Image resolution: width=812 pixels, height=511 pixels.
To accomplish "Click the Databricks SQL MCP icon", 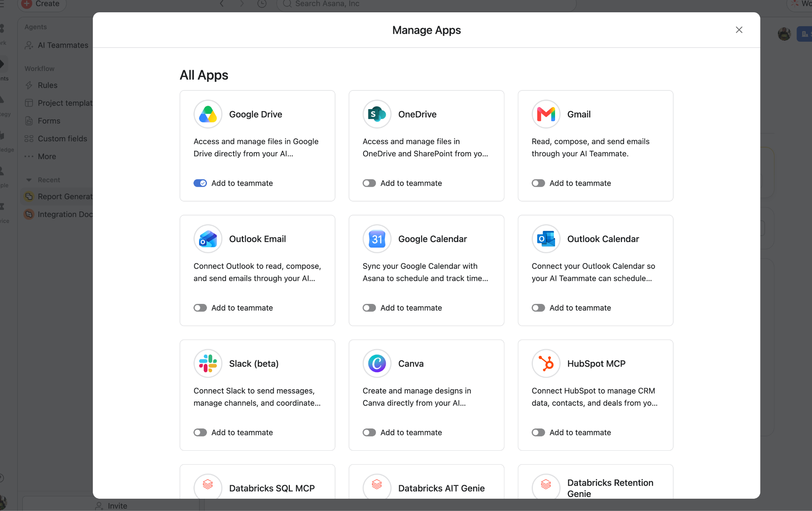I will pyautogui.click(x=208, y=486).
